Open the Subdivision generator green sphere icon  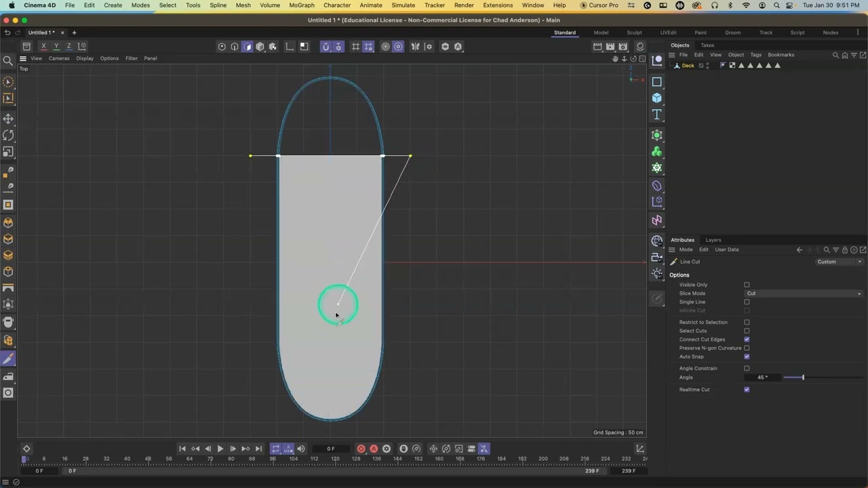point(656,136)
